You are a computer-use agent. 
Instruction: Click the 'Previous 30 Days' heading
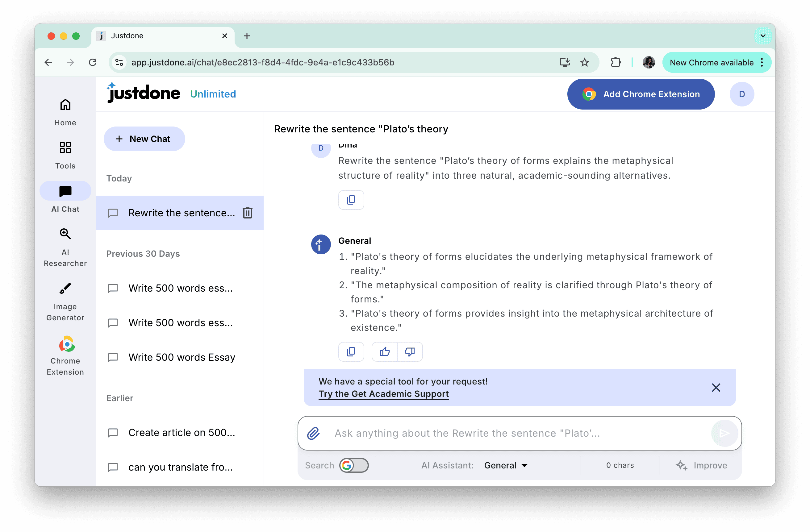pyautogui.click(x=143, y=254)
